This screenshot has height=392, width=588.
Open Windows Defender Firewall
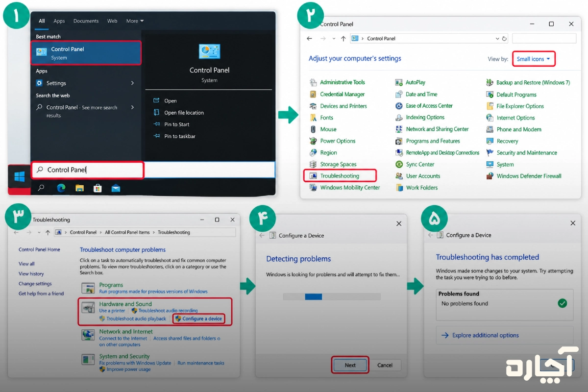click(x=529, y=176)
